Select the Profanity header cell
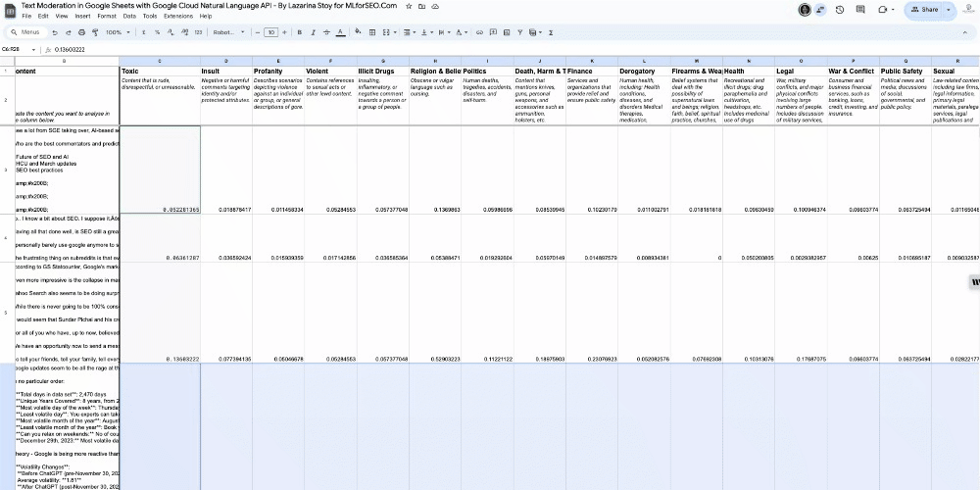This screenshot has height=490, width=980. (278, 72)
